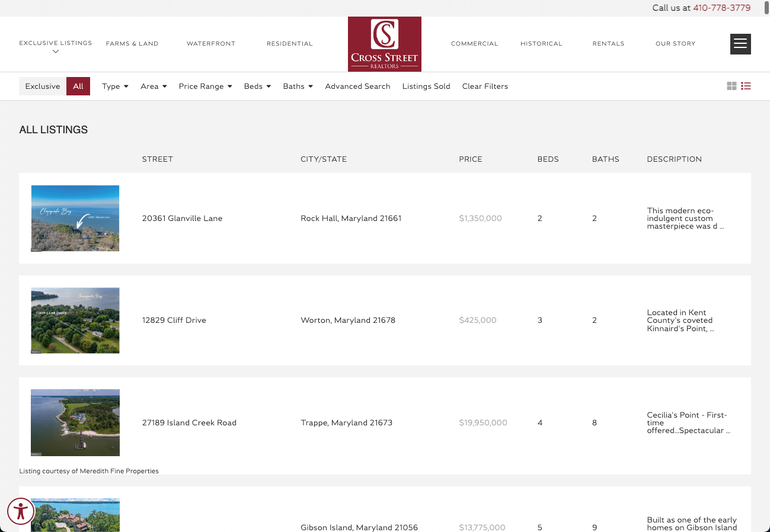Select the All listings toggle
Image resolution: width=770 pixels, height=532 pixels.
[78, 86]
